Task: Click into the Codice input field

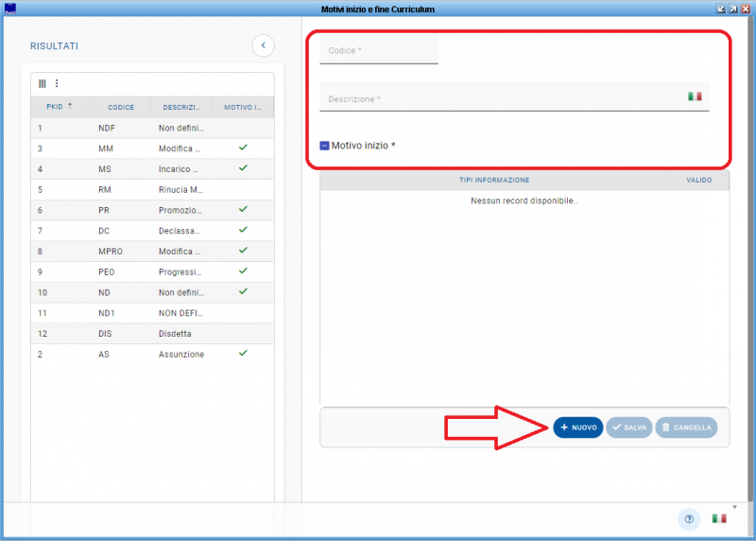Action: coord(379,50)
